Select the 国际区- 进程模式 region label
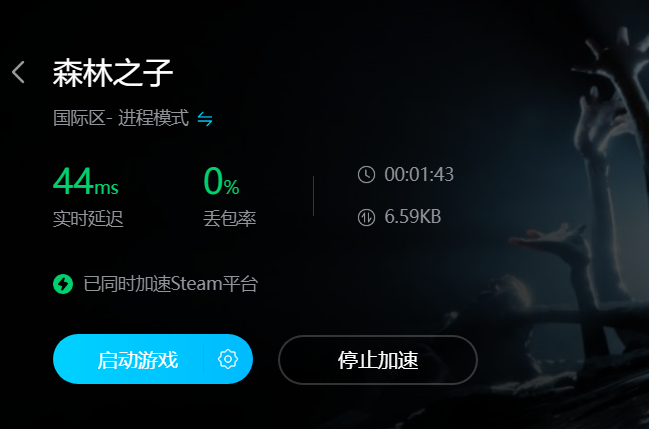 pyautogui.click(x=121, y=118)
